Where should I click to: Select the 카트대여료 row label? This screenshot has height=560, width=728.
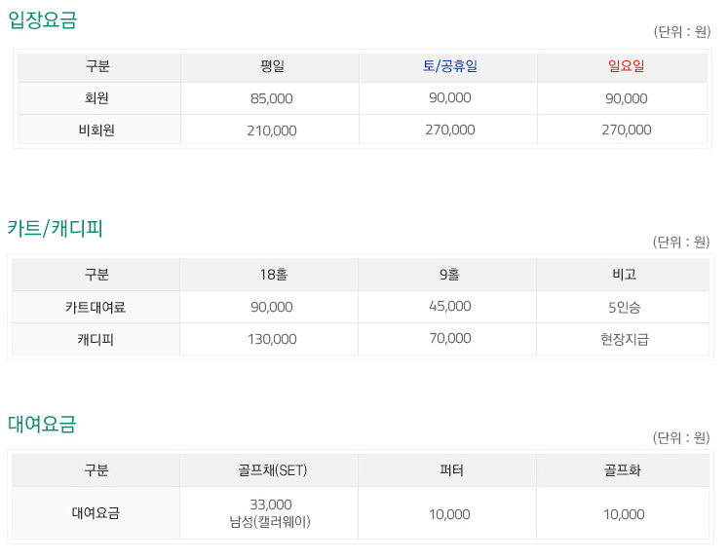coord(96,307)
